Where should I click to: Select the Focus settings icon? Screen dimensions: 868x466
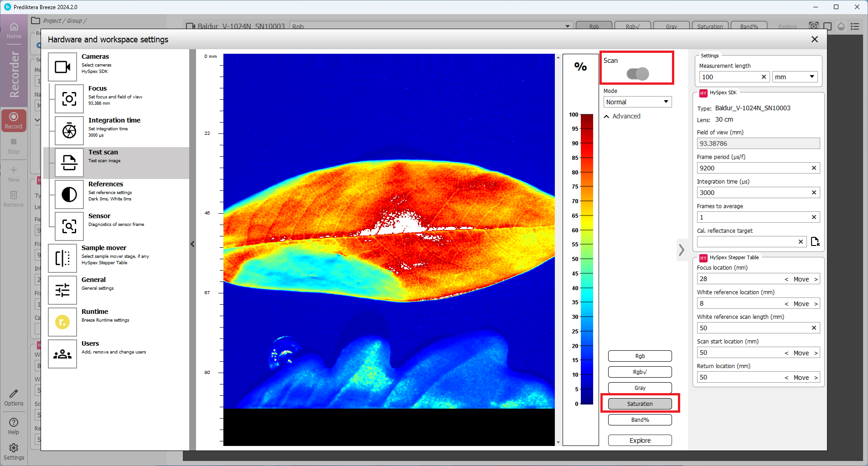[69, 99]
